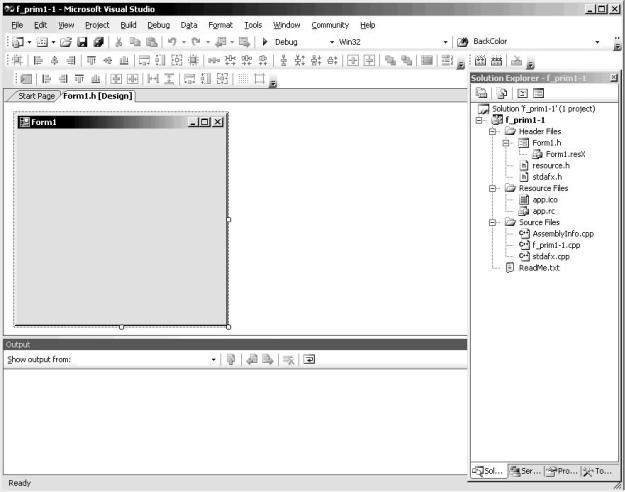The image size is (625, 492).
Task: Click the Redo arrow icon
Action: 196,42
